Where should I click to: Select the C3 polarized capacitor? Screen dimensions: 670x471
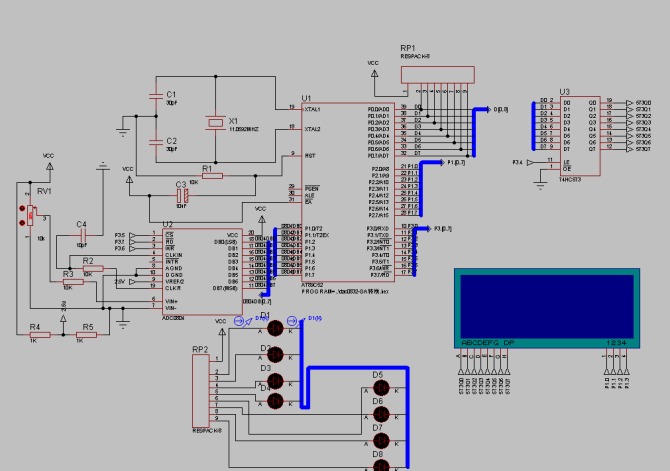181,192
